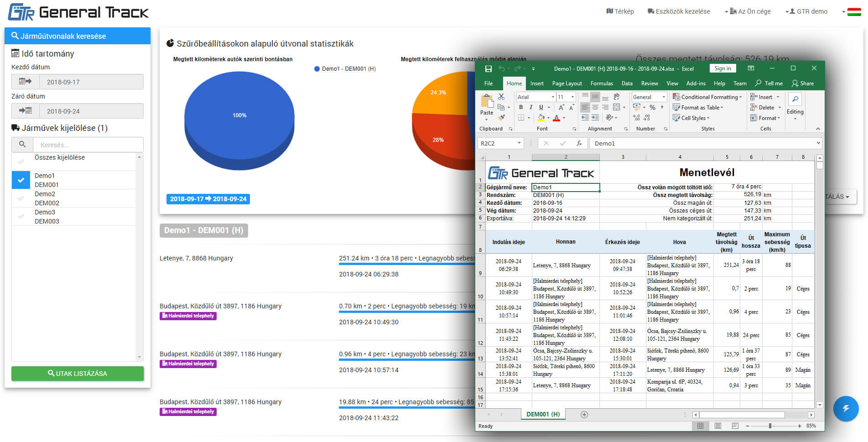Click the Tell me search box
The height and width of the screenshot is (442, 868).
(769, 83)
